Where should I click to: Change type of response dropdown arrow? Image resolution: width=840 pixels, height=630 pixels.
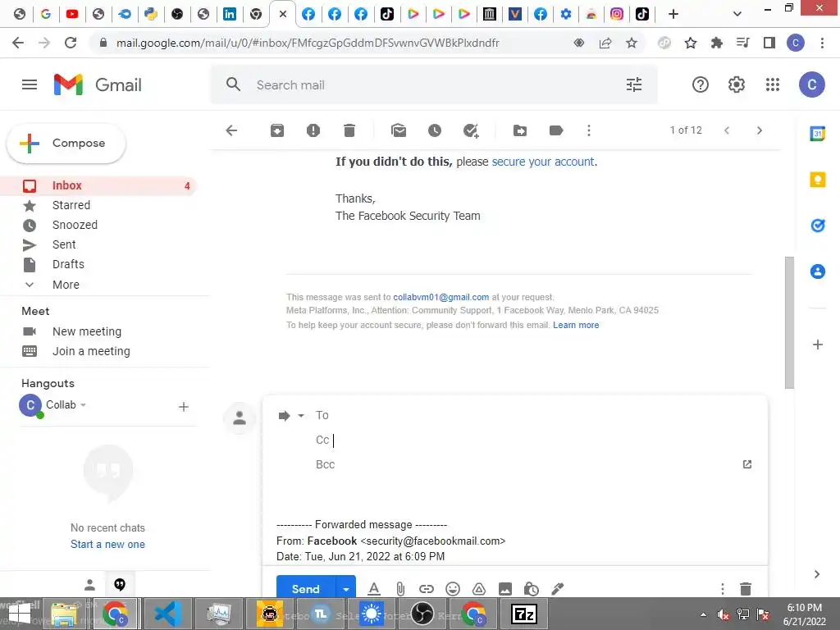click(301, 416)
